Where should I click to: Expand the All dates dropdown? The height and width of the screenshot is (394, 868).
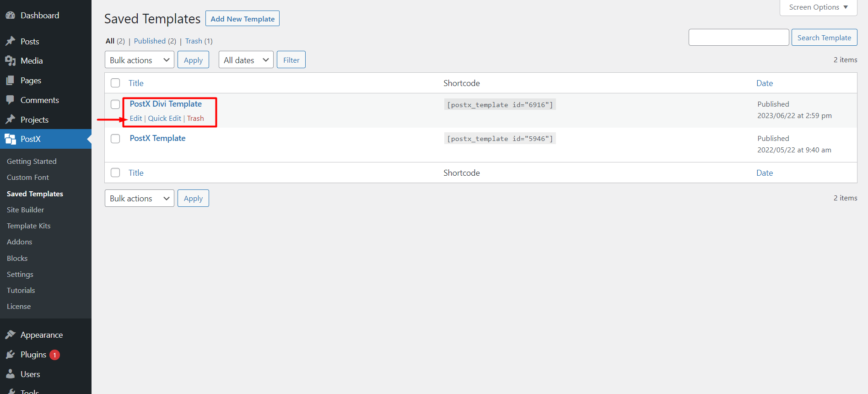(246, 60)
